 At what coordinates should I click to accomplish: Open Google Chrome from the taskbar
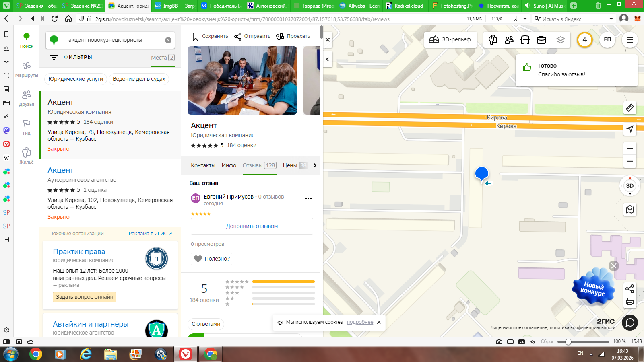click(x=36, y=354)
